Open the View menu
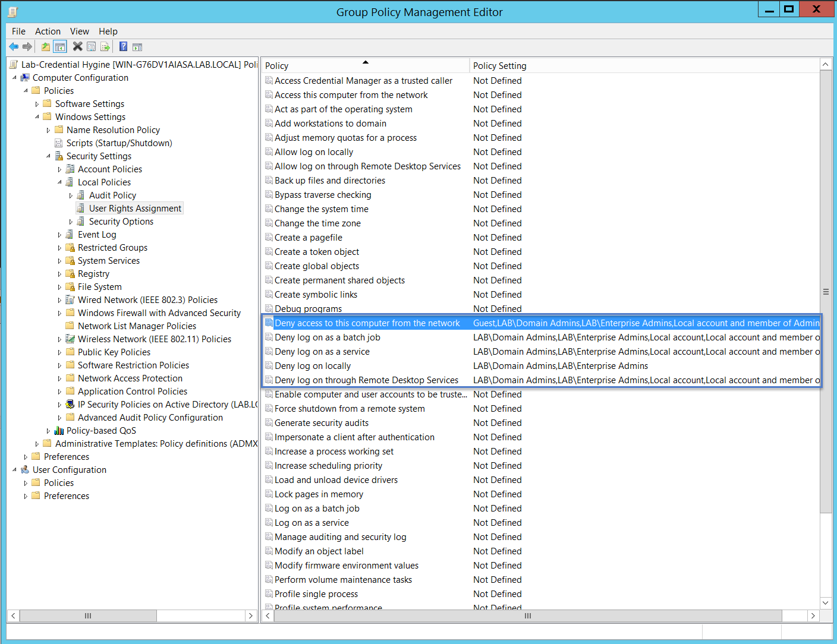The height and width of the screenshot is (644, 837). click(x=80, y=31)
